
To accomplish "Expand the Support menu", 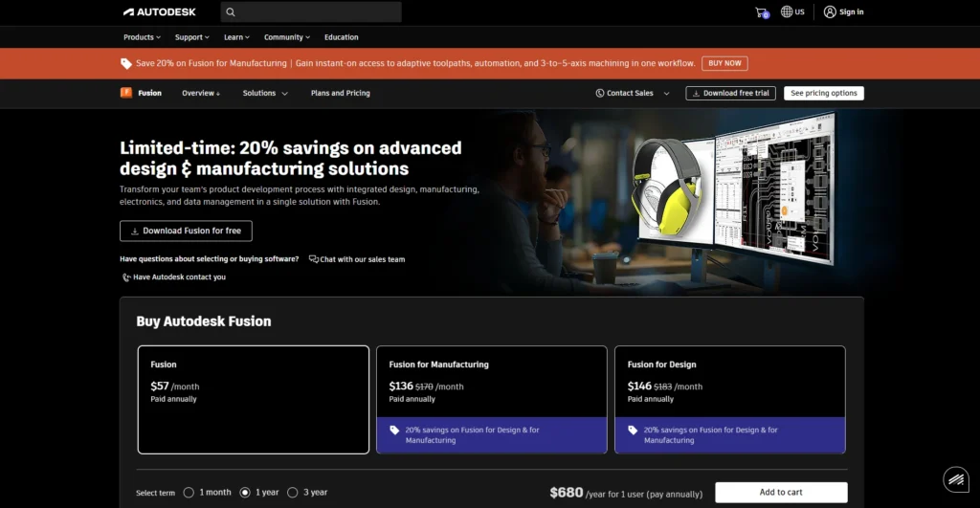I will [191, 37].
